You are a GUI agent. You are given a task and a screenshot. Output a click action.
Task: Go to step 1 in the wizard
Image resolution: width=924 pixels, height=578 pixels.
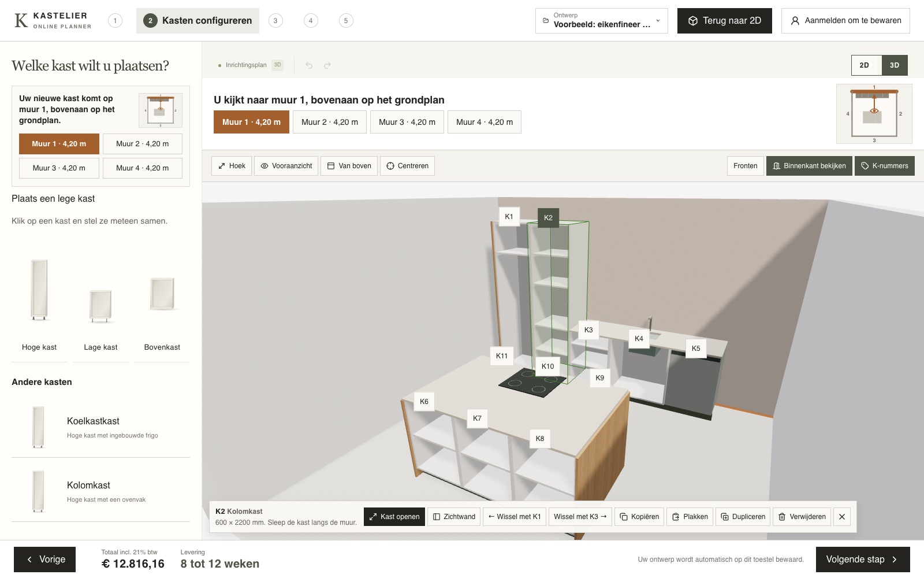tap(115, 21)
